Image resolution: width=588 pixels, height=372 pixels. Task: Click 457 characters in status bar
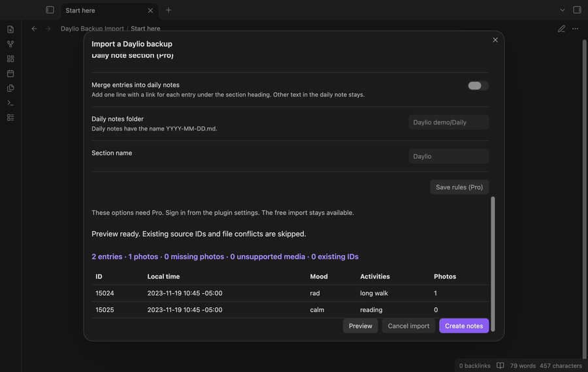click(561, 365)
